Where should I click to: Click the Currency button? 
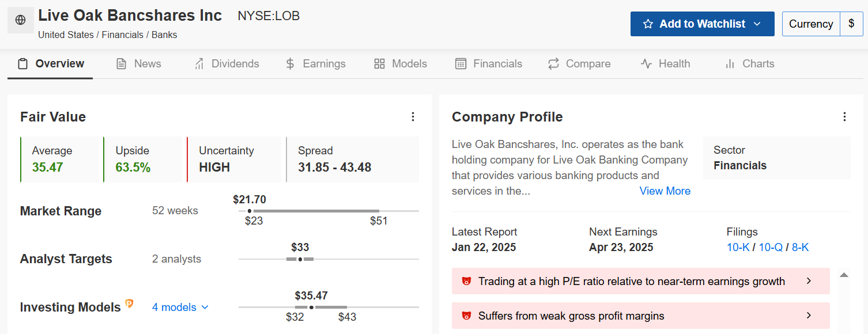tap(811, 24)
